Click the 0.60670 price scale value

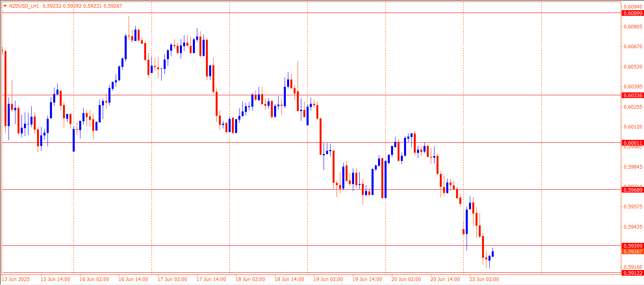pyautogui.click(x=633, y=47)
